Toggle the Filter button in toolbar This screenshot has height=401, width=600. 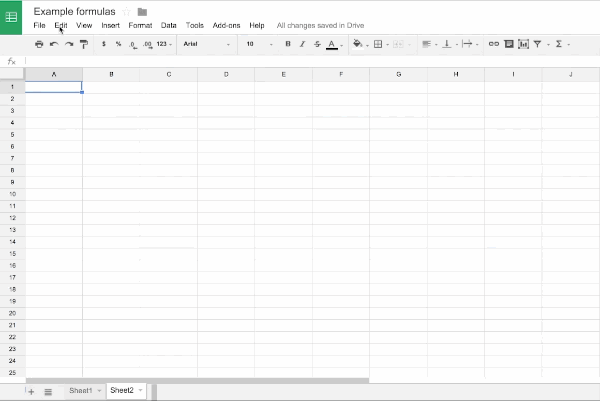537,44
